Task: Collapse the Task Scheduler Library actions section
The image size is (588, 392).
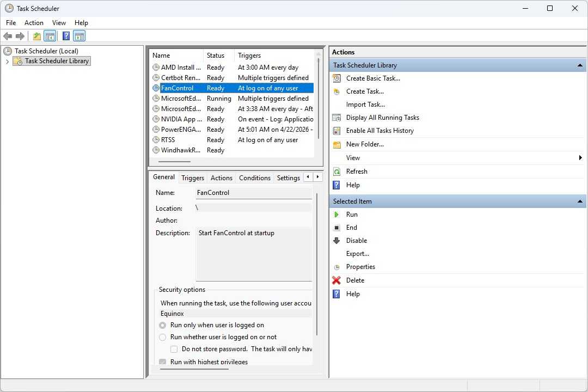Action: click(580, 65)
